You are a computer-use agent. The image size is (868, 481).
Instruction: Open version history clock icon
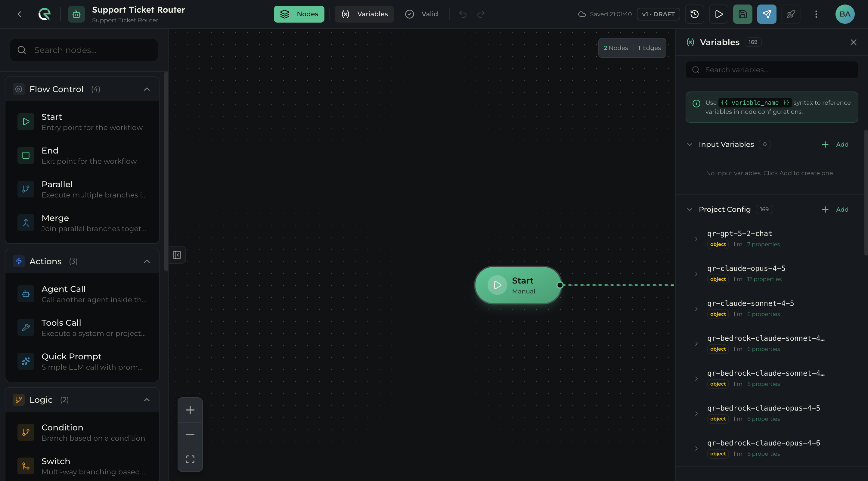694,14
